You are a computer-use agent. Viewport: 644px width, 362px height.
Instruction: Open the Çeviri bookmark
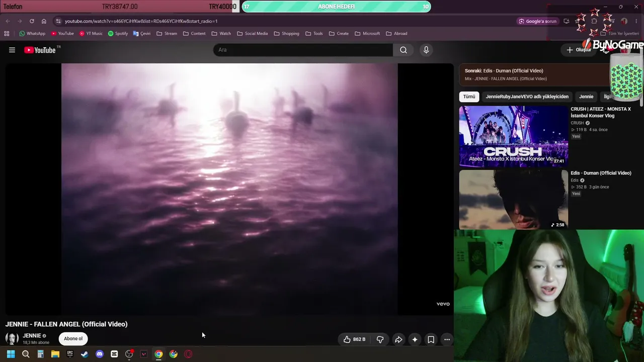point(142,34)
